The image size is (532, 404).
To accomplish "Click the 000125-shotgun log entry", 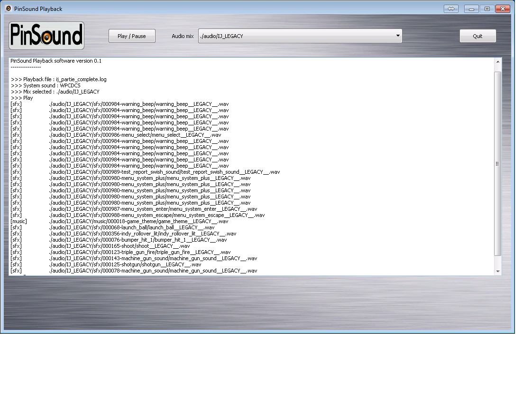I will (106, 264).
